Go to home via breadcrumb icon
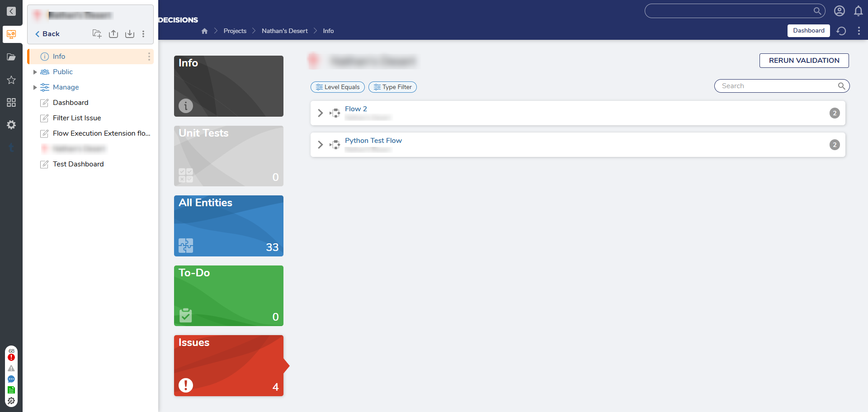The height and width of the screenshot is (412, 868). coord(204,31)
